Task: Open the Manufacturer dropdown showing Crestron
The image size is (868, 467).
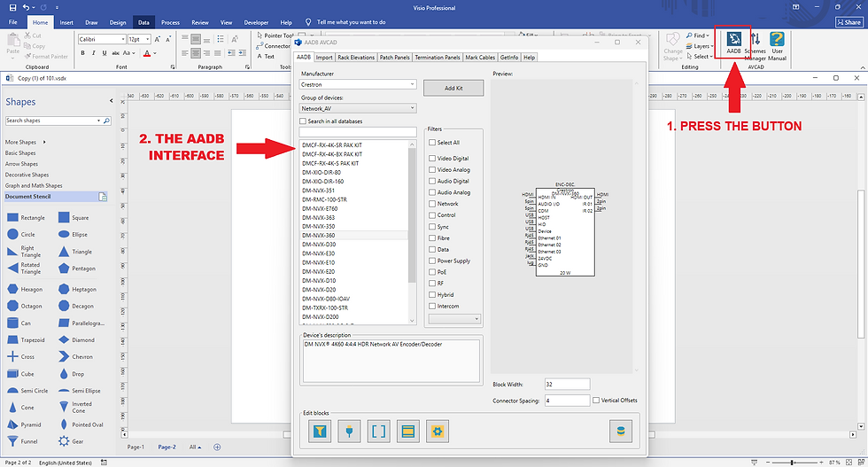Action: (x=358, y=85)
